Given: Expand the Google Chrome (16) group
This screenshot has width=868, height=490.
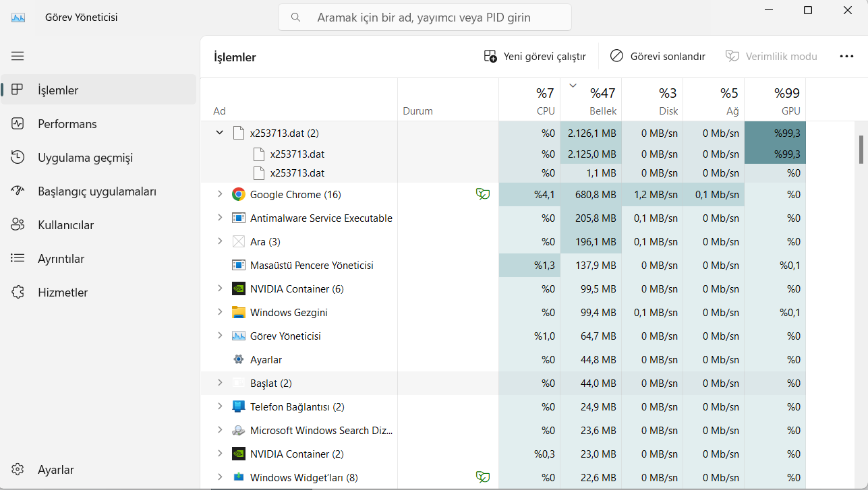Looking at the screenshot, I should 219,194.
